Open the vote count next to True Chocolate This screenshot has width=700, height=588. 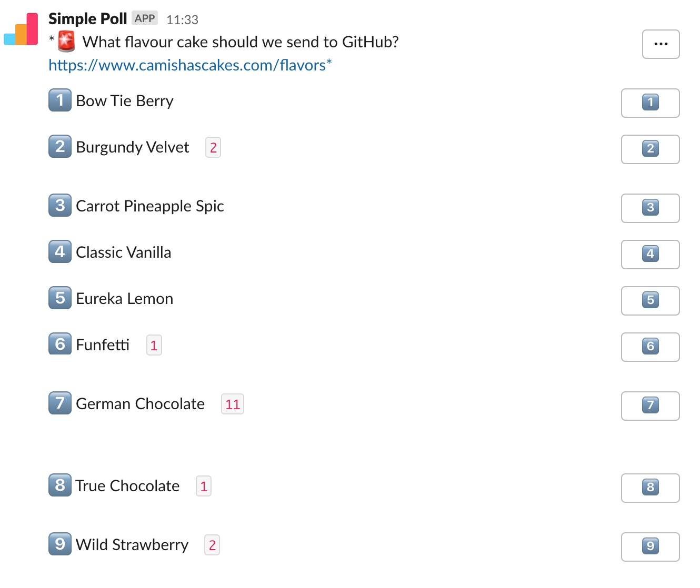pos(204,486)
